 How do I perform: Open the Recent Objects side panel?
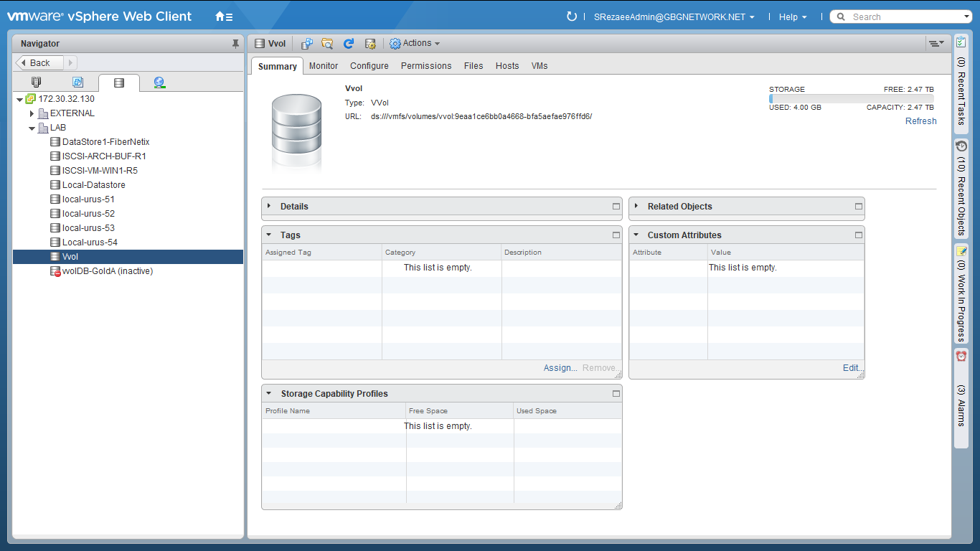[x=961, y=188]
